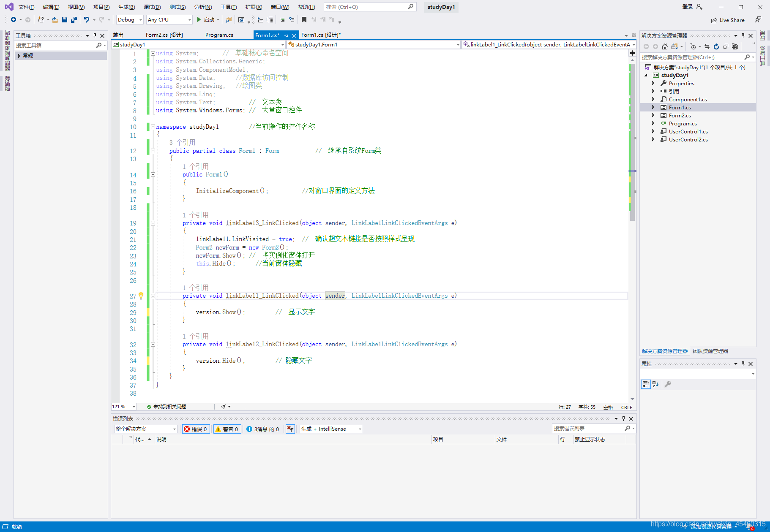Click the Properties panel categorized view icon
Image resolution: width=770 pixels, height=532 pixels.
click(646, 384)
